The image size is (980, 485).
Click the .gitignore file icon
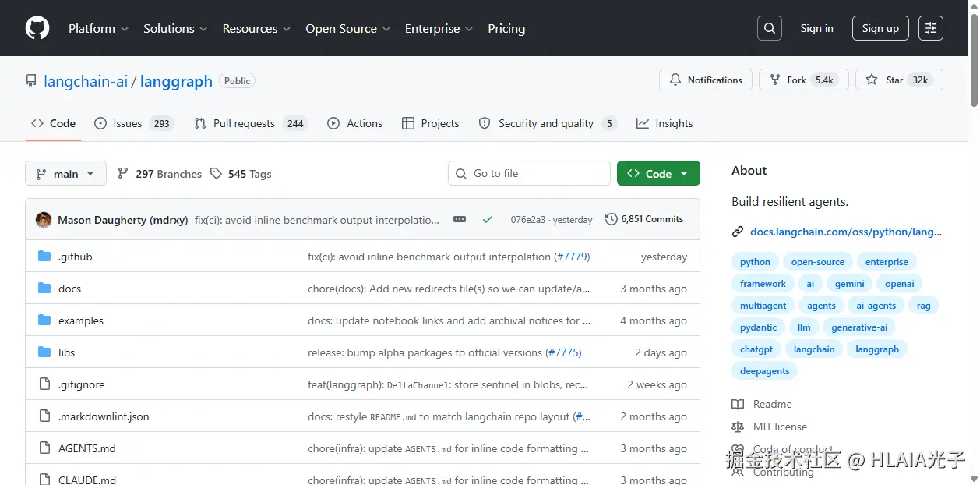(44, 384)
